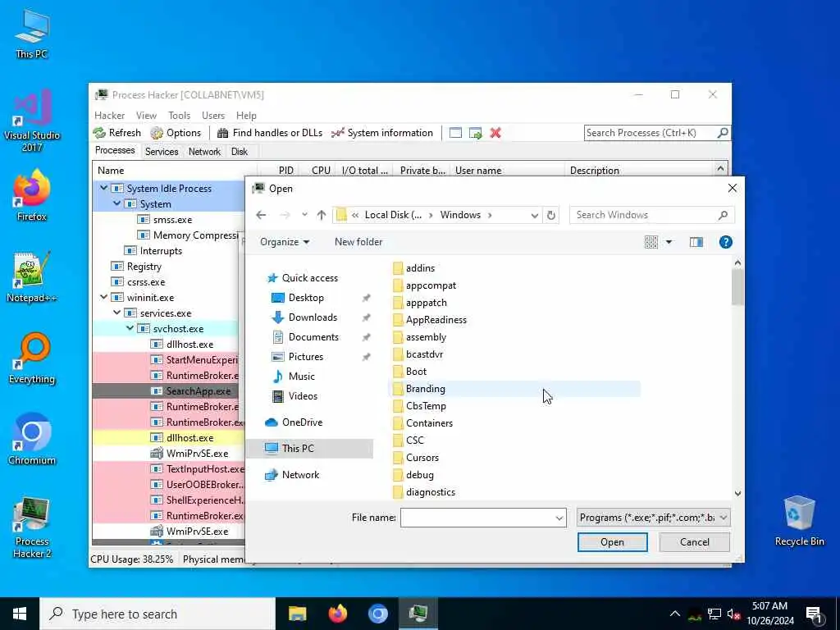This screenshot has width=840, height=630.
Task: Open the Everything desktop shortcut
Action: [32, 358]
